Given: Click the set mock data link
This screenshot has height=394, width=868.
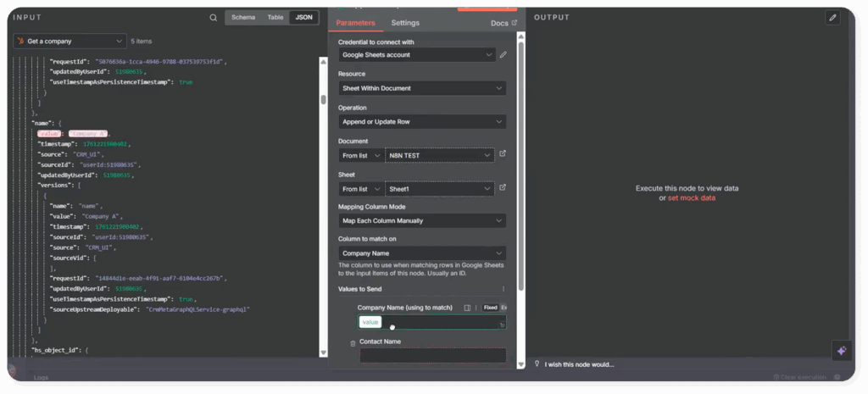Looking at the screenshot, I should pos(692,197).
